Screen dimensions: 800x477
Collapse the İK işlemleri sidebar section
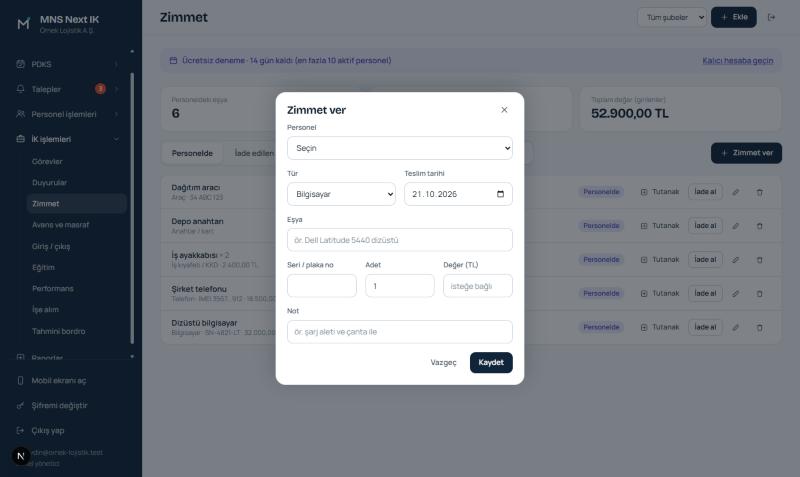click(x=116, y=139)
